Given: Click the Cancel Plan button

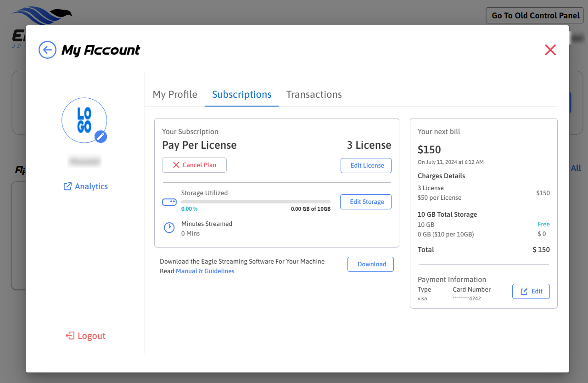Looking at the screenshot, I should (x=194, y=165).
